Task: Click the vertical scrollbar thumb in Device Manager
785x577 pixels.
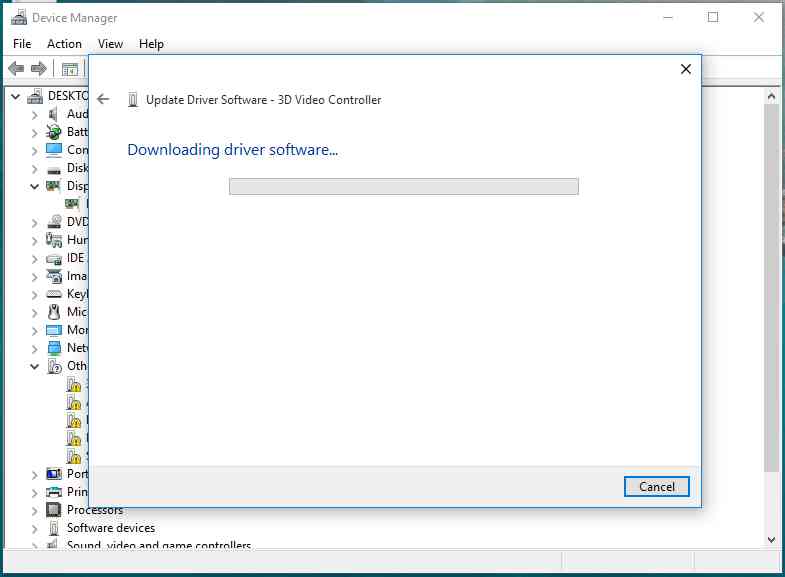Action: click(771, 288)
